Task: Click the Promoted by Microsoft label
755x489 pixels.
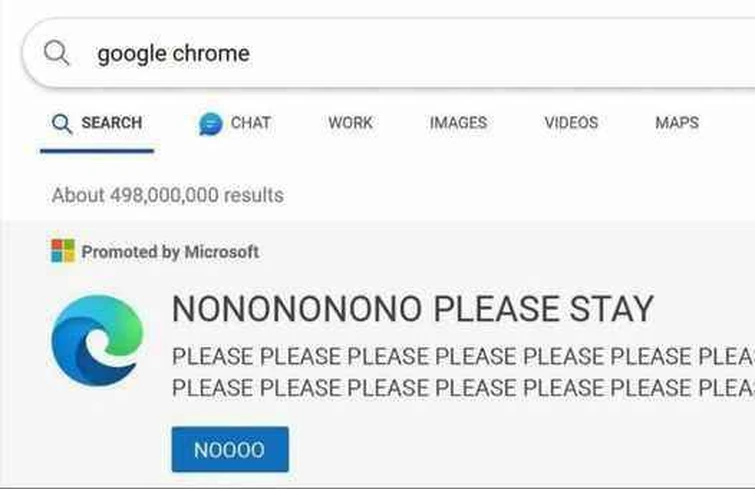Action: pyautogui.click(x=170, y=252)
